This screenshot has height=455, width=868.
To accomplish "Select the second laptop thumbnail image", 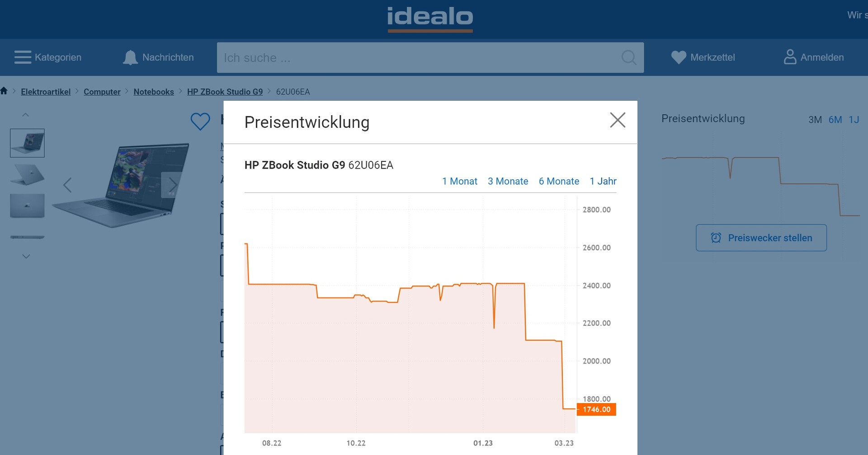I will pos(27,175).
